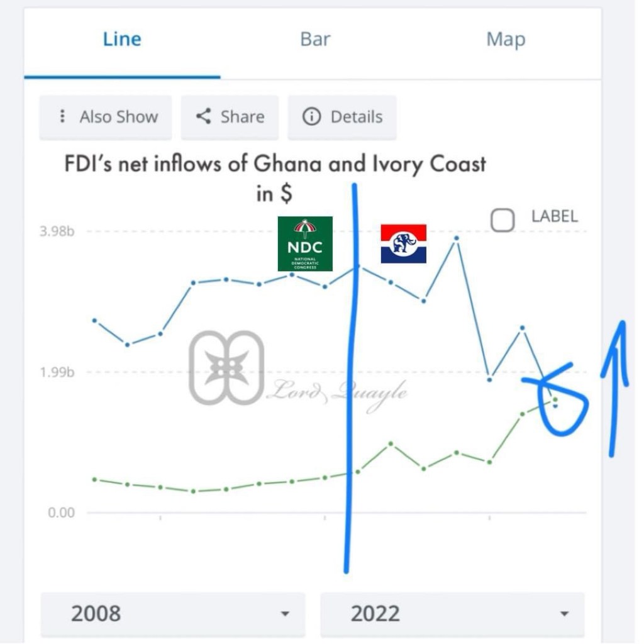Enable the LABEL checkbox
The image size is (644, 644).
(502, 221)
